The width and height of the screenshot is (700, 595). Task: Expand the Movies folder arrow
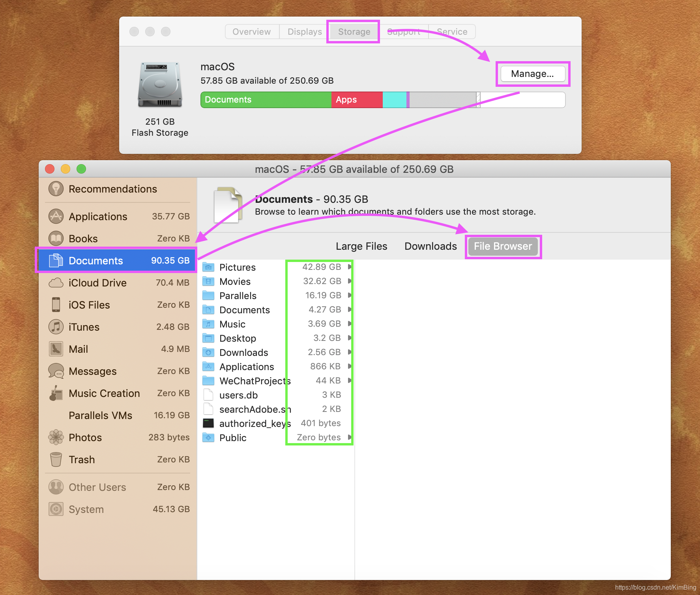coord(350,281)
